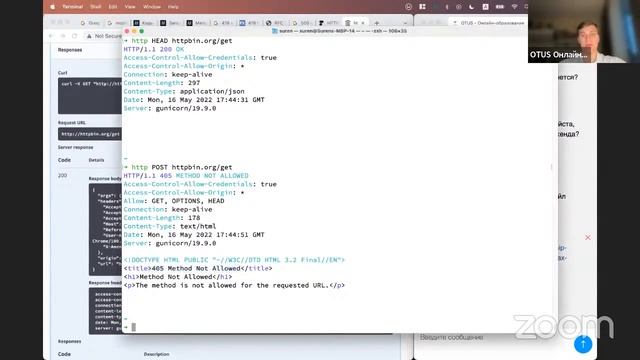
Task: Click the Wi-Fi status icon
Action: 514,7
